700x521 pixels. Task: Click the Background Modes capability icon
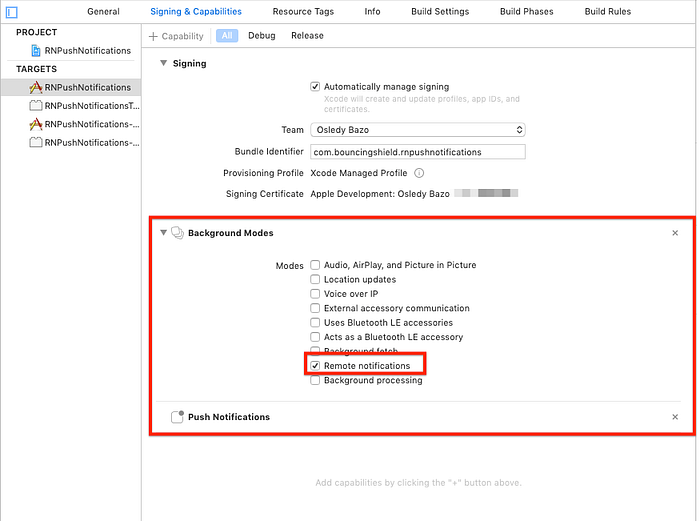coord(177,233)
